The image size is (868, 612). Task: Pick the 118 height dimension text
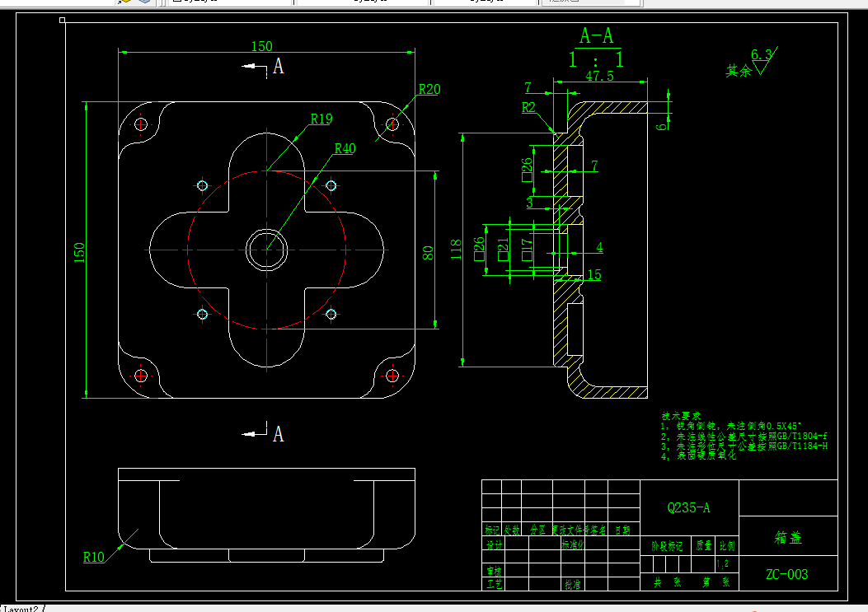(x=456, y=250)
